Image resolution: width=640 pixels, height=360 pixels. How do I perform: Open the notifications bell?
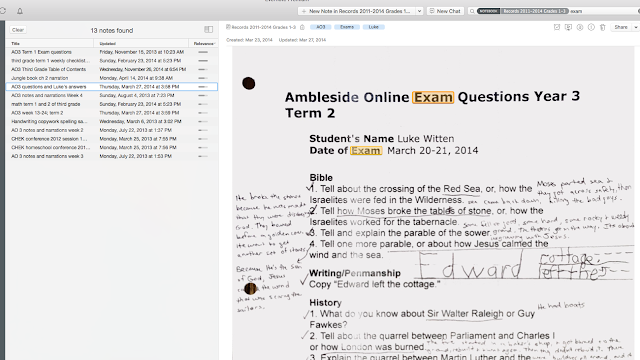click(20, 11)
